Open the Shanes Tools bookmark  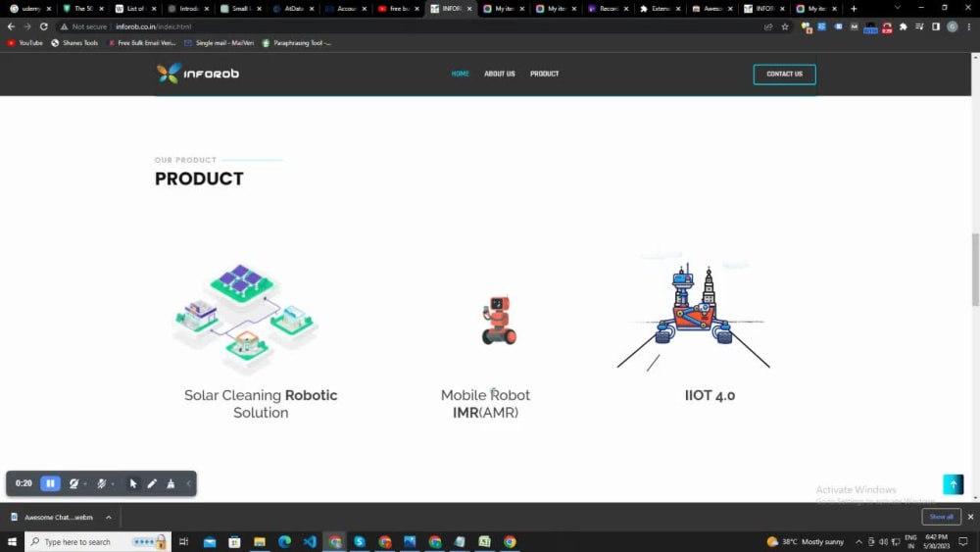point(74,43)
